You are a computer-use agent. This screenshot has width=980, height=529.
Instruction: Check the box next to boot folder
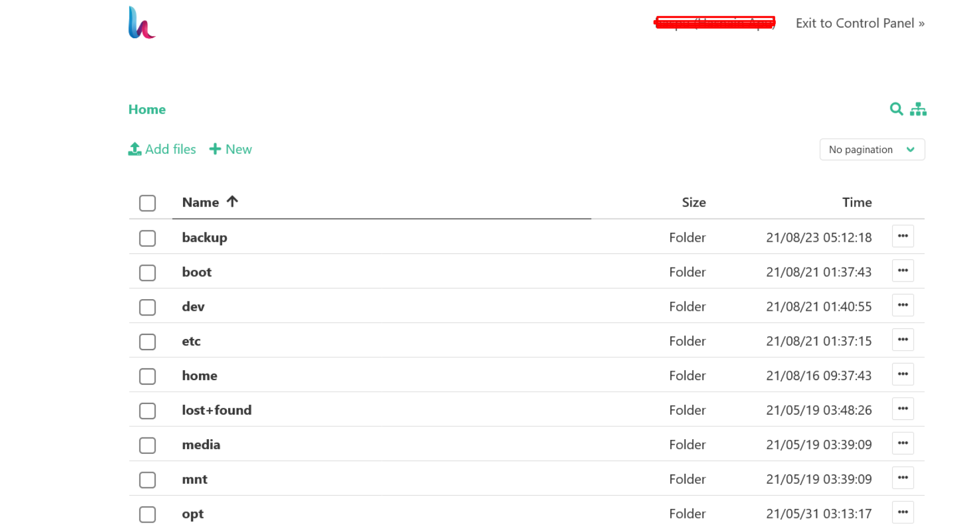pos(147,273)
